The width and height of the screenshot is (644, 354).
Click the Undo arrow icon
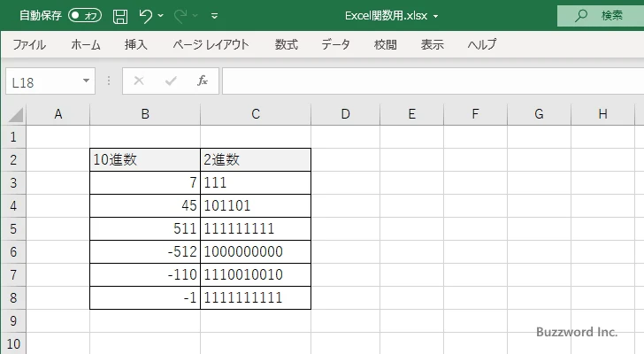146,16
